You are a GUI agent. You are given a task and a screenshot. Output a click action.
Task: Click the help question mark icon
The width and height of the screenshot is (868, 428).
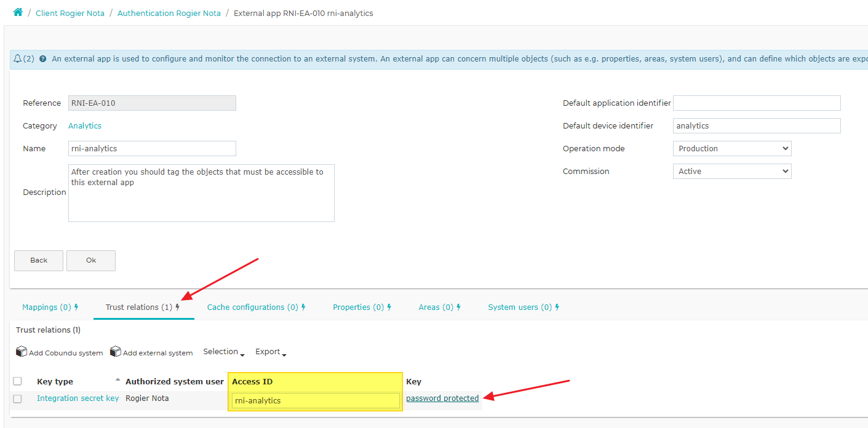(x=42, y=59)
